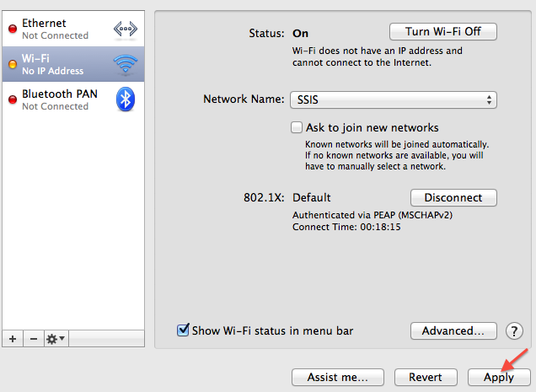Screen dimensions: 536x392
Task: Select Bluetooth PAN service in the list
Action: 59,99
